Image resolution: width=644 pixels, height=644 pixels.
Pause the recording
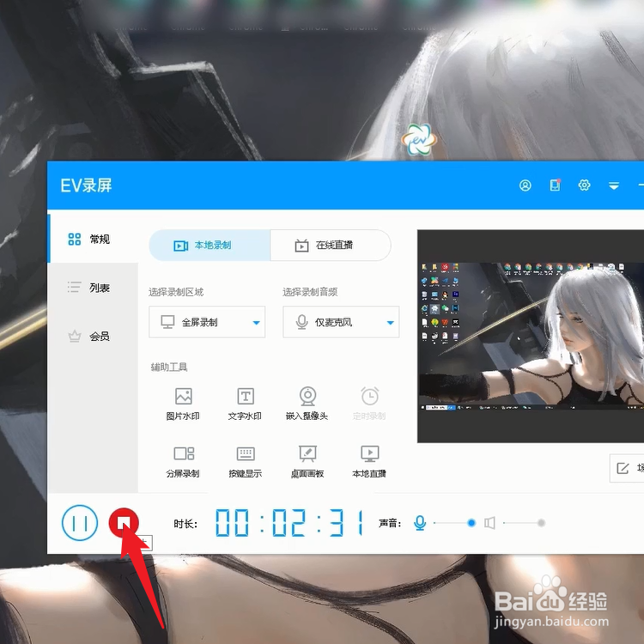(x=80, y=522)
